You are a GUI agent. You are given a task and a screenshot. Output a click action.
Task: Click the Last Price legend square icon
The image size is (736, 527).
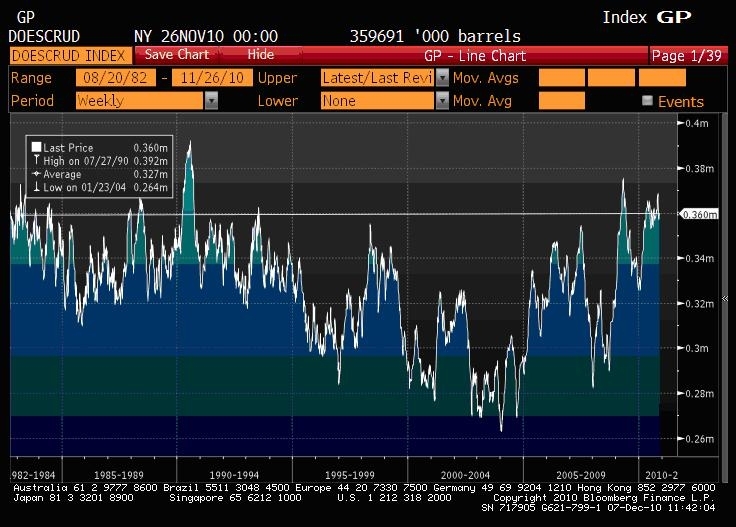tap(36, 147)
